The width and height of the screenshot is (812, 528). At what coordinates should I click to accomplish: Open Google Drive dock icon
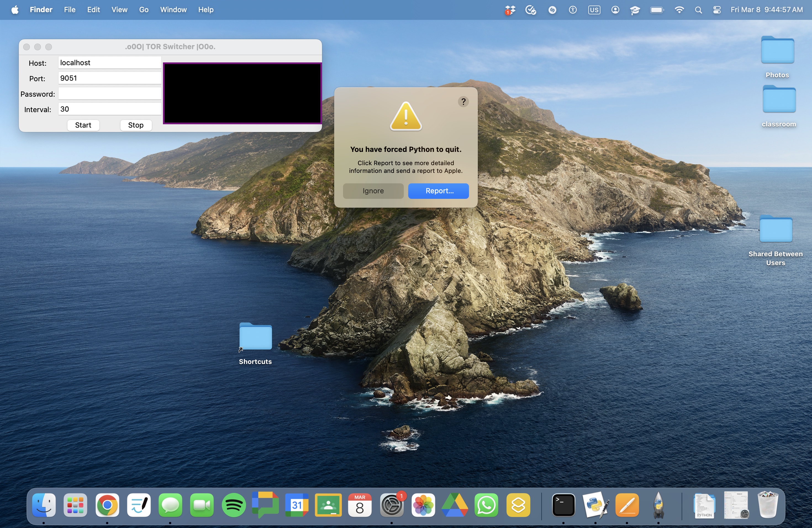(x=455, y=505)
